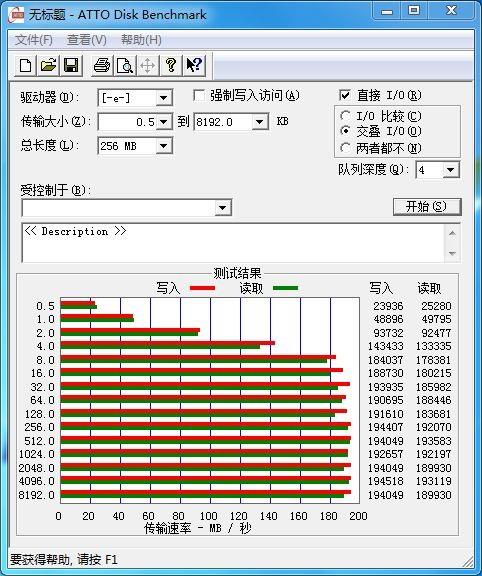Click the Description scrollbar down arrow
This screenshot has height=576, width=482.
(452, 253)
